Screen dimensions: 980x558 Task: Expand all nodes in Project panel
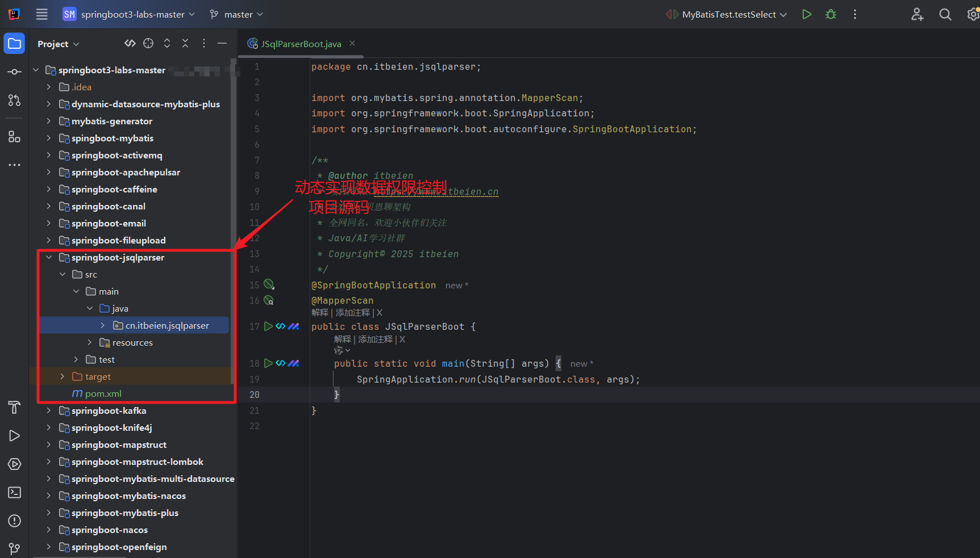click(167, 43)
